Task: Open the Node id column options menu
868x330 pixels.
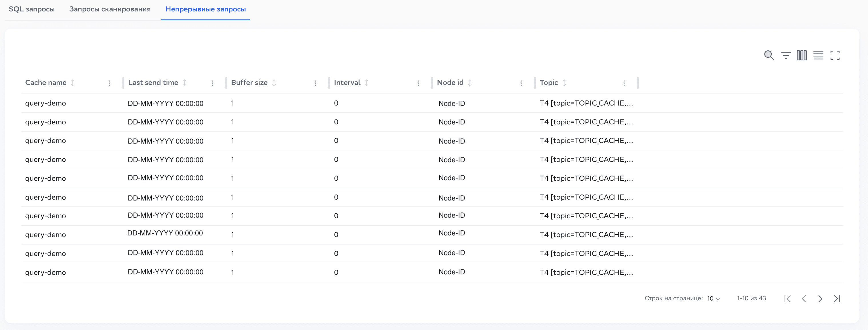Action: pos(521,83)
